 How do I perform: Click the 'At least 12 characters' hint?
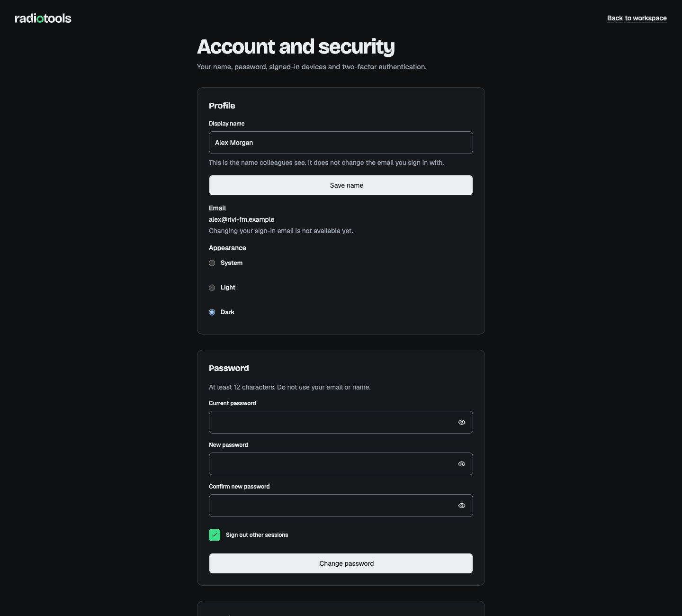(290, 387)
